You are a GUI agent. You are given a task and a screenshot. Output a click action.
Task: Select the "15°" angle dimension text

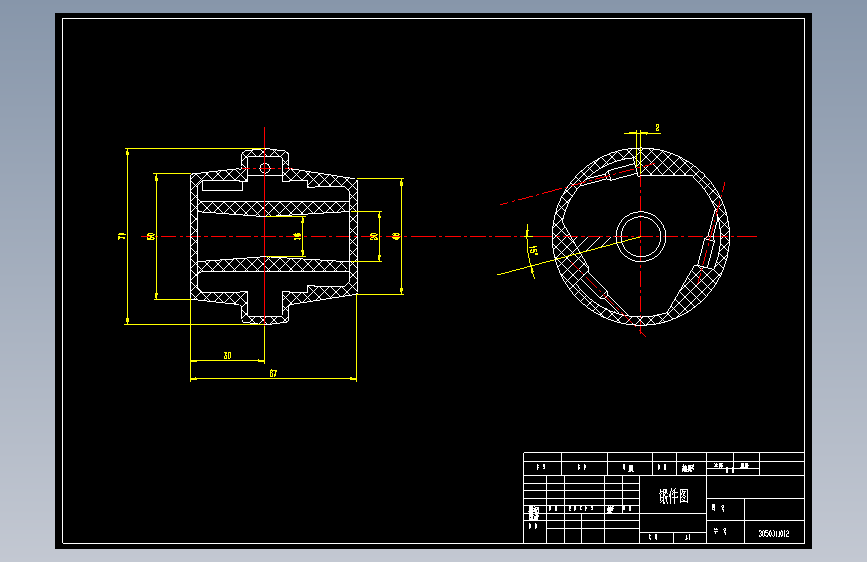[532, 250]
